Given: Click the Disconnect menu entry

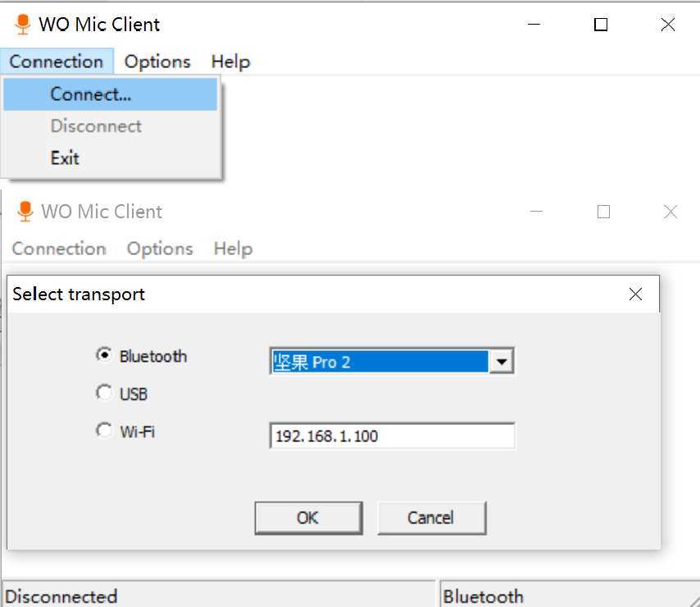Looking at the screenshot, I should coord(96,126).
